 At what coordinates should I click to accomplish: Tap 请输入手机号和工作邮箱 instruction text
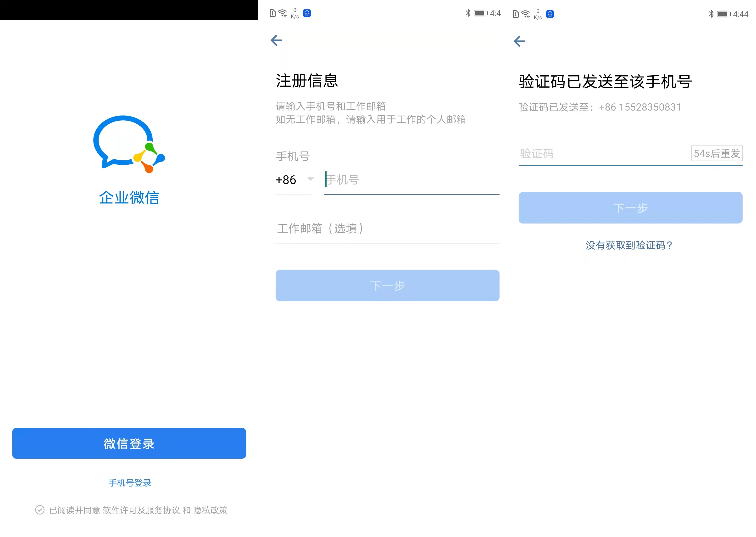click(x=331, y=106)
